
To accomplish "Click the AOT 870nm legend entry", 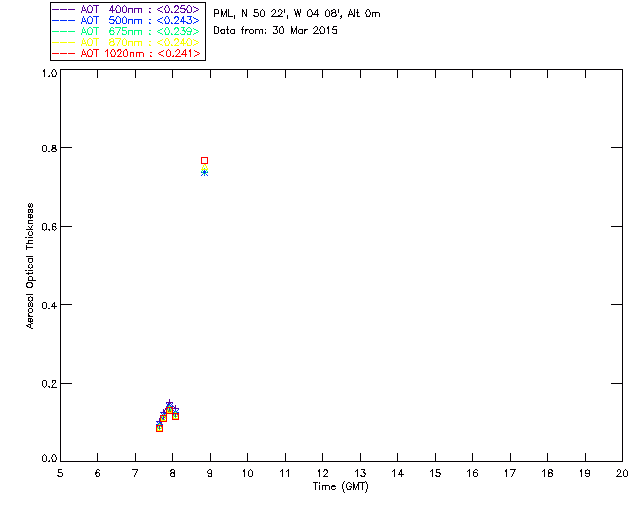I will tap(126, 42).
